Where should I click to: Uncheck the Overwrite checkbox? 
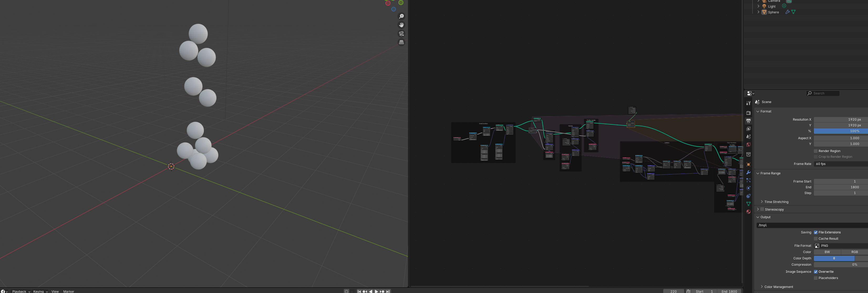[x=816, y=272]
